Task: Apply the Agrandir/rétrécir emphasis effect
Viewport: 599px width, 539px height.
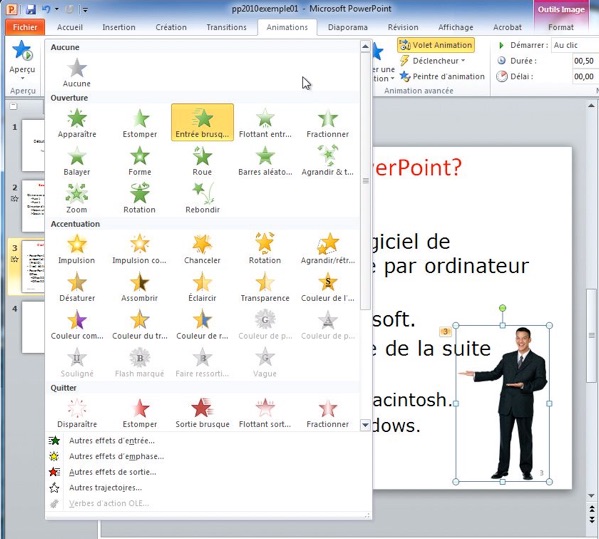Action: click(x=327, y=249)
